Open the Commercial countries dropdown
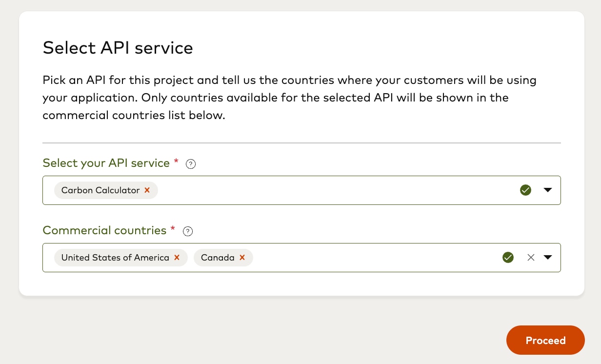This screenshot has width=601, height=364. (x=548, y=257)
